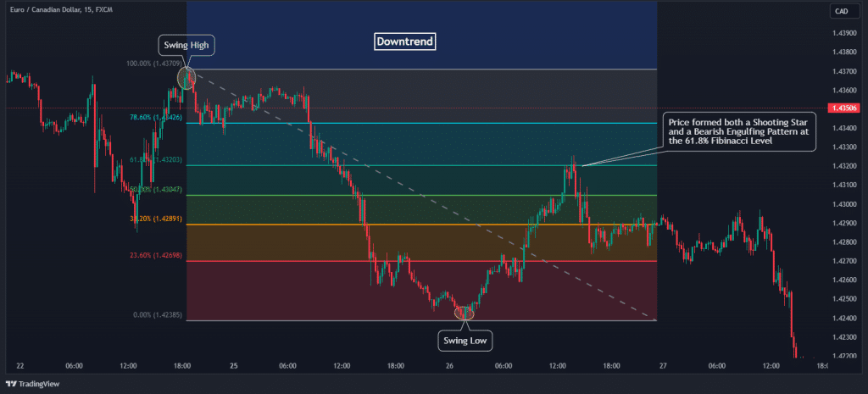Click 1.43000 on the price scale
Image resolution: width=868 pixels, height=394 pixels.
pos(843,203)
